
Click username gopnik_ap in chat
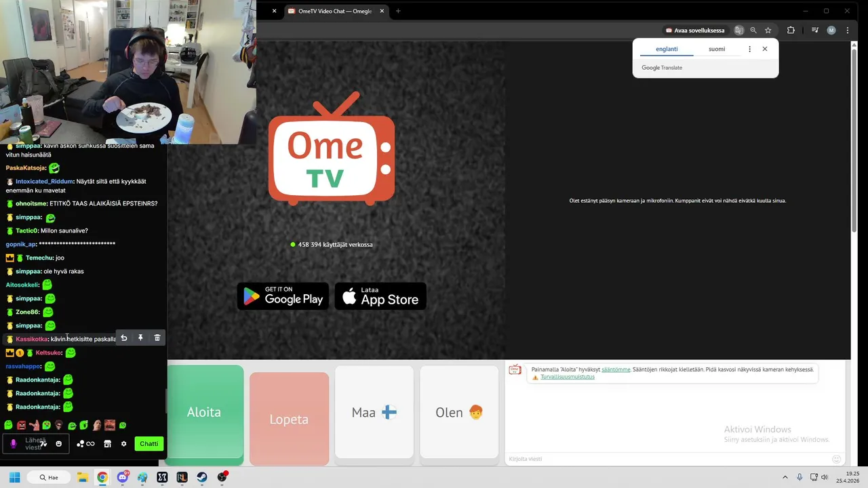pos(21,244)
